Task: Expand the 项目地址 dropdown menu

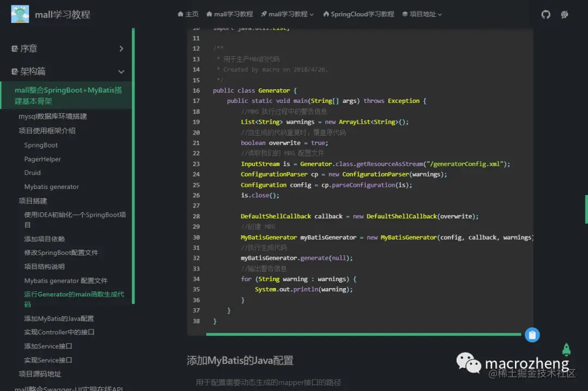Action: pyautogui.click(x=422, y=14)
